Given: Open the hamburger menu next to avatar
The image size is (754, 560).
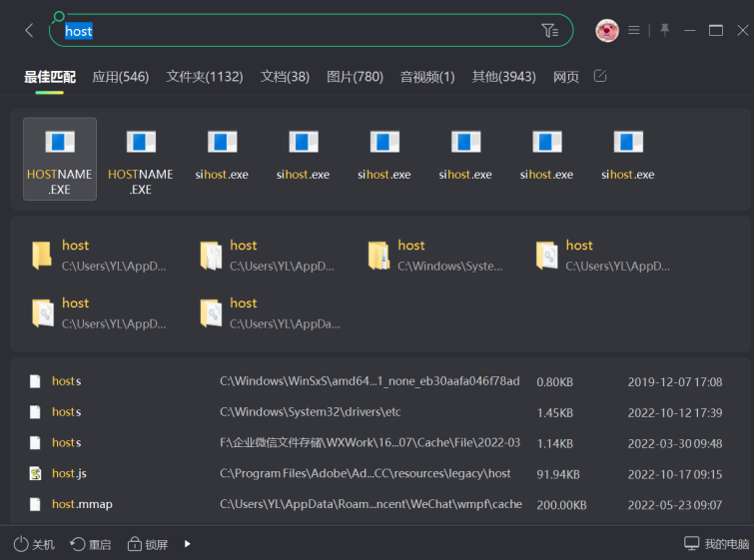Looking at the screenshot, I should 634,31.
